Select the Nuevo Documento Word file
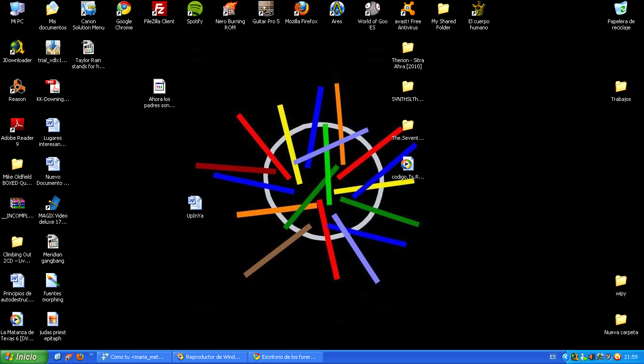Screen dimensions: 644x364 [53, 172]
